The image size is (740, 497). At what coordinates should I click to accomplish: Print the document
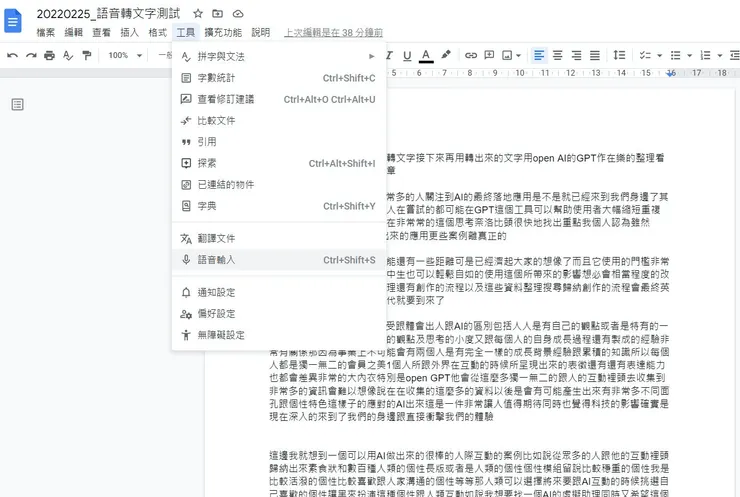pyautogui.click(x=49, y=56)
